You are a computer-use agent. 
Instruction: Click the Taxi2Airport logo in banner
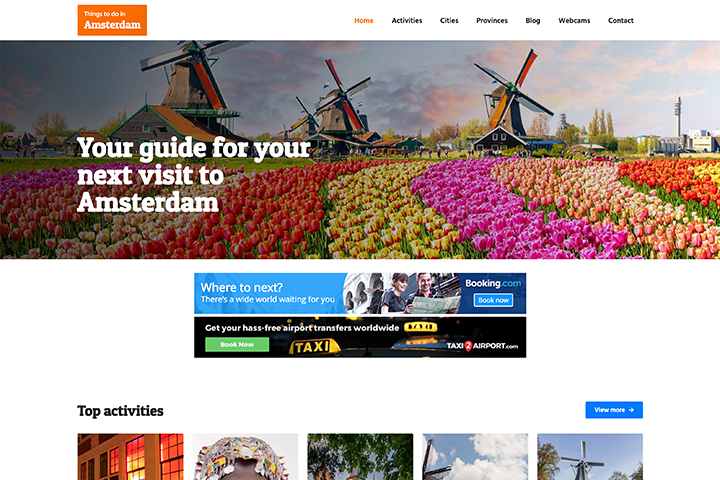pos(482,346)
